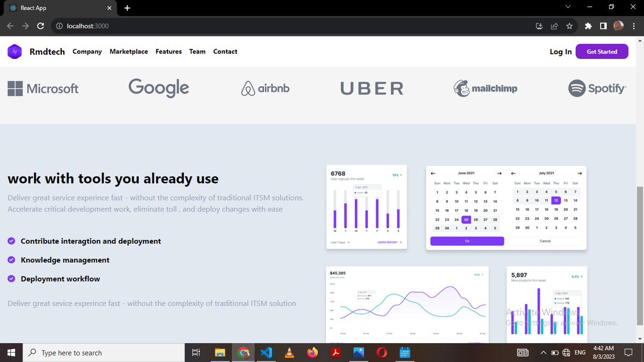Open File Explorer from taskbar
This screenshot has height=362, width=644.
(x=219, y=352)
